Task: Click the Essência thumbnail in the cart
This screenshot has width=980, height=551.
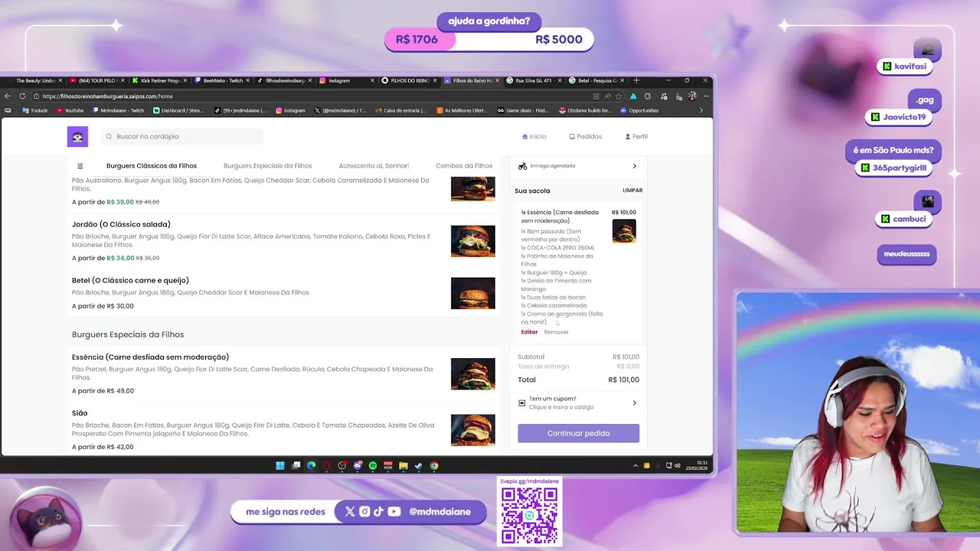Action: 624,231
